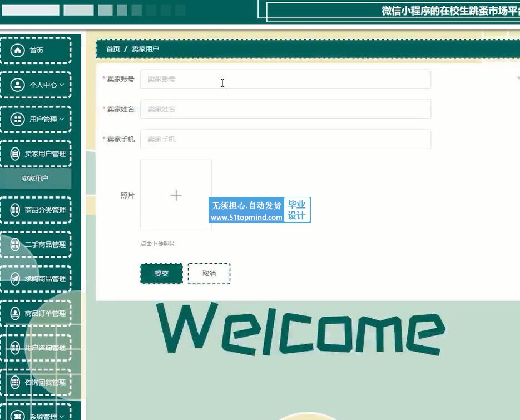The height and width of the screenshot is (420, 520).
Task: Open the 商品分类管理 menu
Action: (36, 210)
